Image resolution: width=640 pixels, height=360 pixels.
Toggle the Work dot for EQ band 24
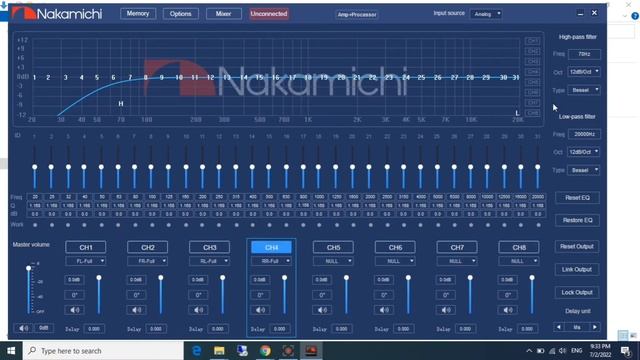point(421,225)
